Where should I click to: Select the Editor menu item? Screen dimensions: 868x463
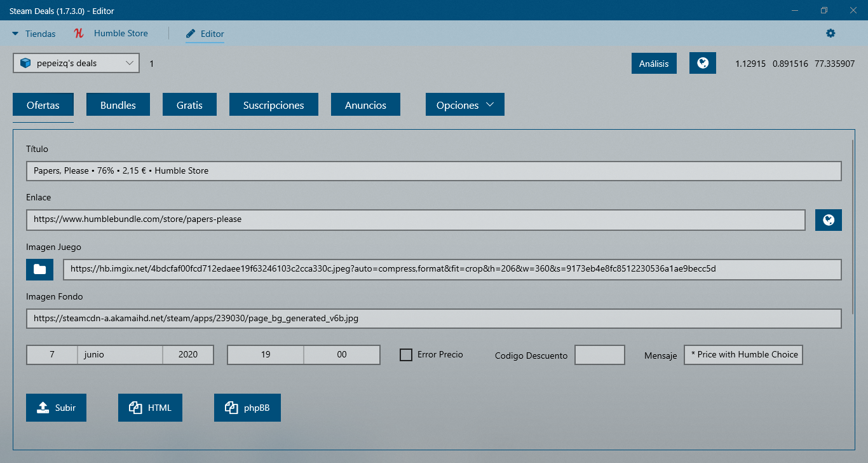coord(205,34)
